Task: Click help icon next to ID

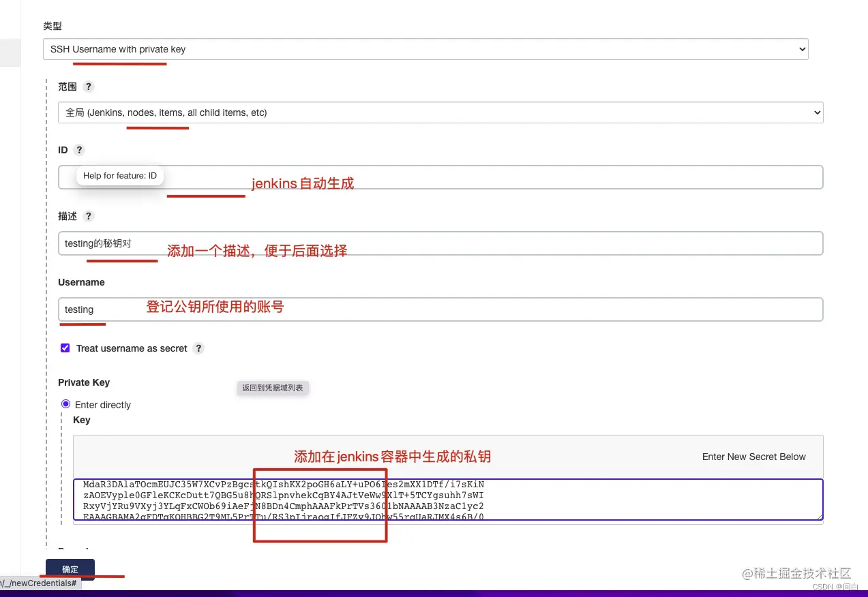Action: (79, 150)
